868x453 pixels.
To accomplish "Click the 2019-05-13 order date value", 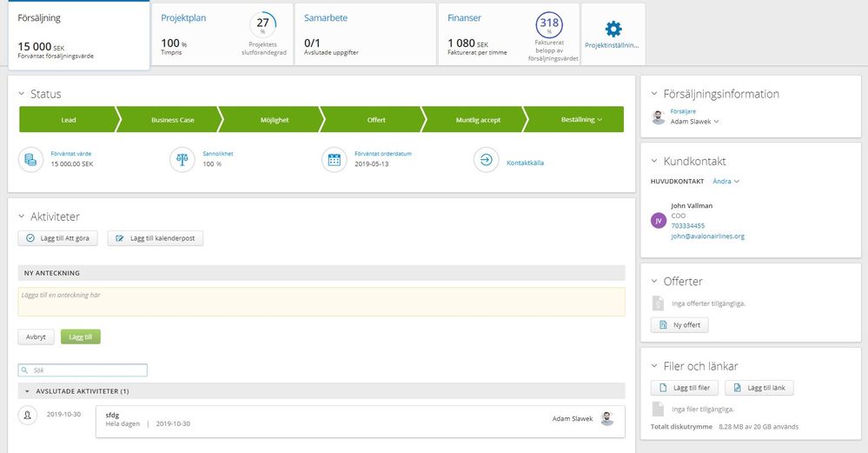I will point(372,164).
